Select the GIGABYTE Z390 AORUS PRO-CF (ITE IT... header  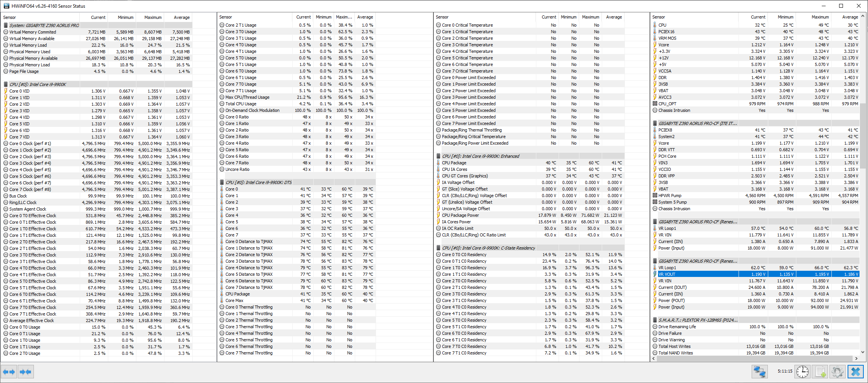tap(756, 123)
